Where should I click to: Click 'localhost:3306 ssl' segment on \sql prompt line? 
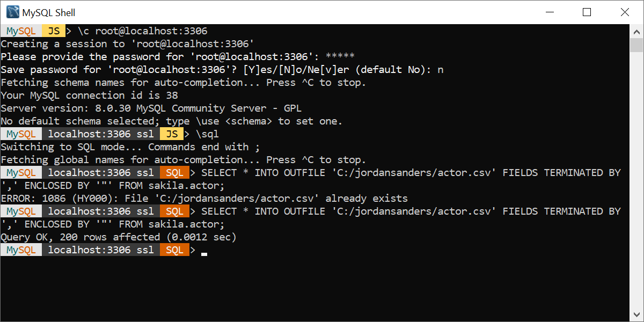click(x=100, y=134)
